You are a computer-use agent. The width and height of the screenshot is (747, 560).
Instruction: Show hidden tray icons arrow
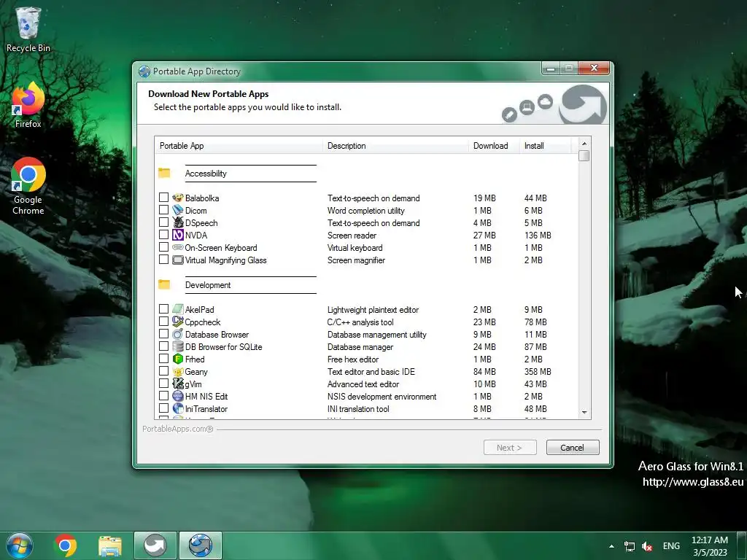tap(611, 546)
